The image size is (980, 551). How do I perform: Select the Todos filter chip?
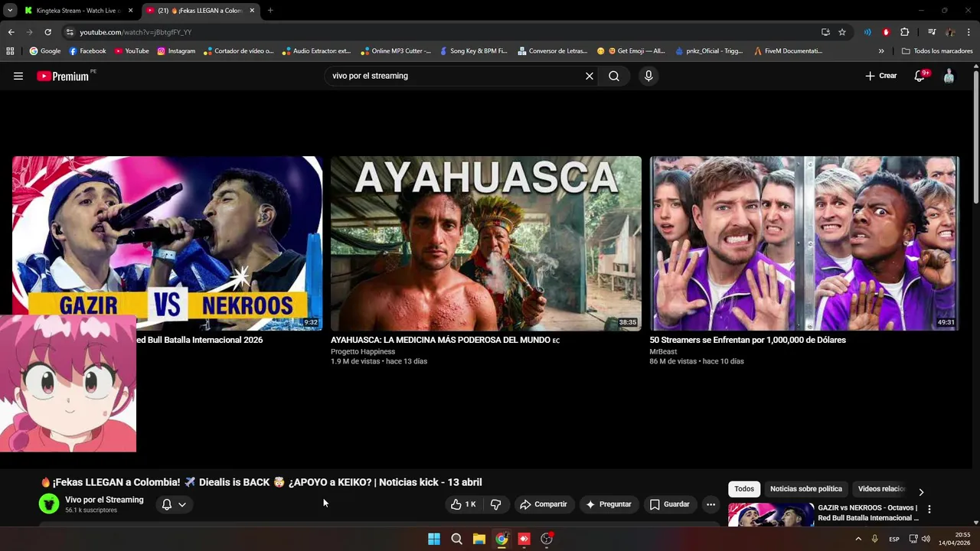pyautogui.click(x=744, y=489)
